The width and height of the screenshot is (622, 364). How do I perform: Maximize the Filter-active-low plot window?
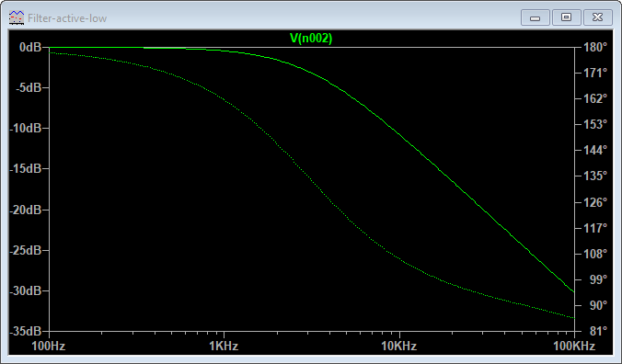tap(566, 17)
